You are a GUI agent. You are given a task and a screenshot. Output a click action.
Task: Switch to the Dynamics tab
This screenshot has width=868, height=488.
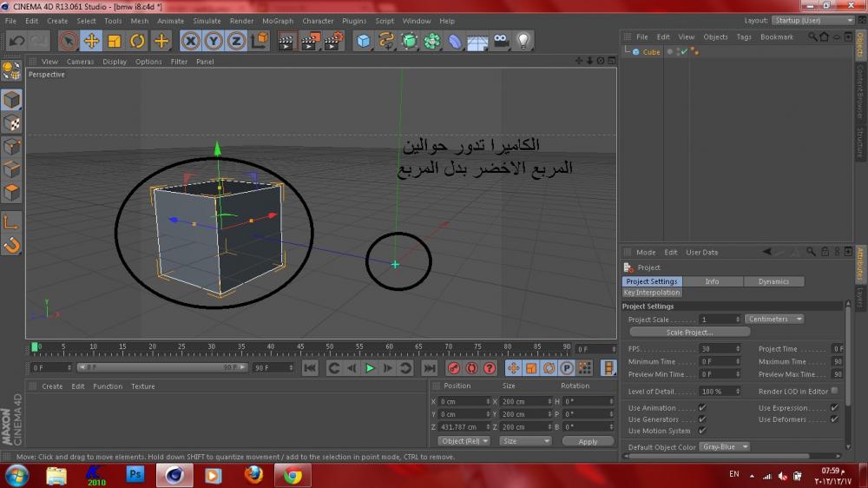[x=773, y=281]
